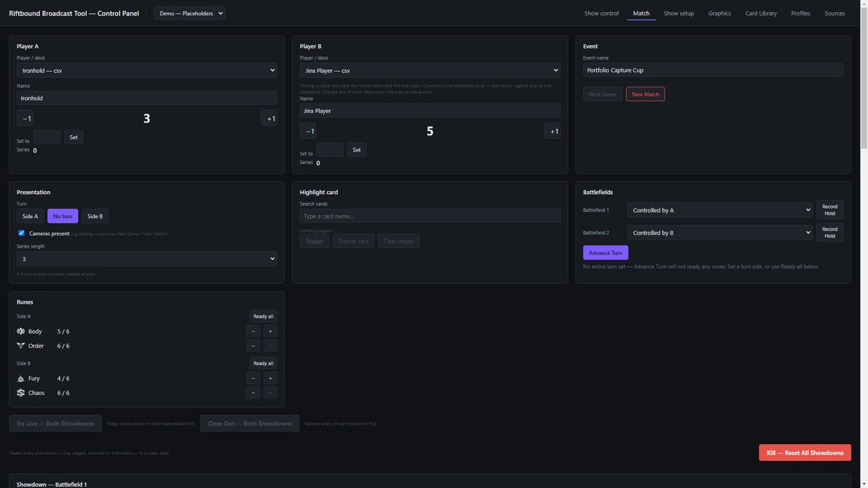This screenshot has width=868, height=488.
Task: Click Player B Set to field
Action: click(x=330, y=150)
